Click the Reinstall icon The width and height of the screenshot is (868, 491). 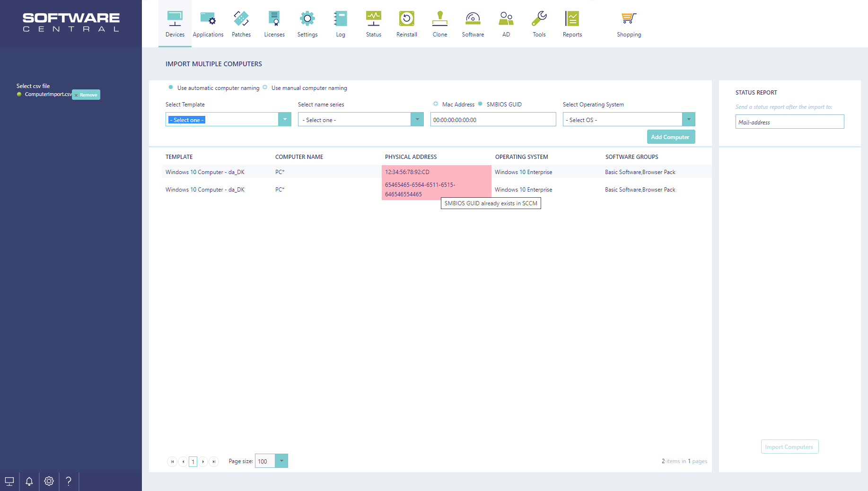(406, 19)
